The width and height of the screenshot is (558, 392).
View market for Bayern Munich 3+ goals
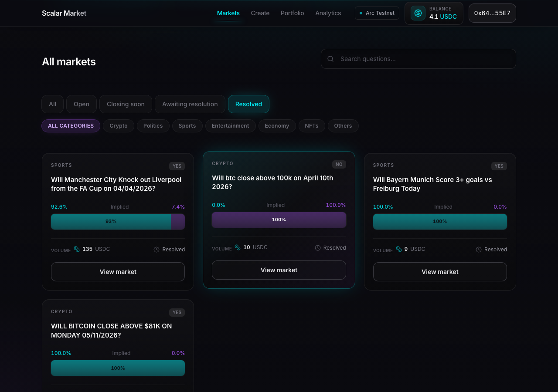[x=440, y=272]
